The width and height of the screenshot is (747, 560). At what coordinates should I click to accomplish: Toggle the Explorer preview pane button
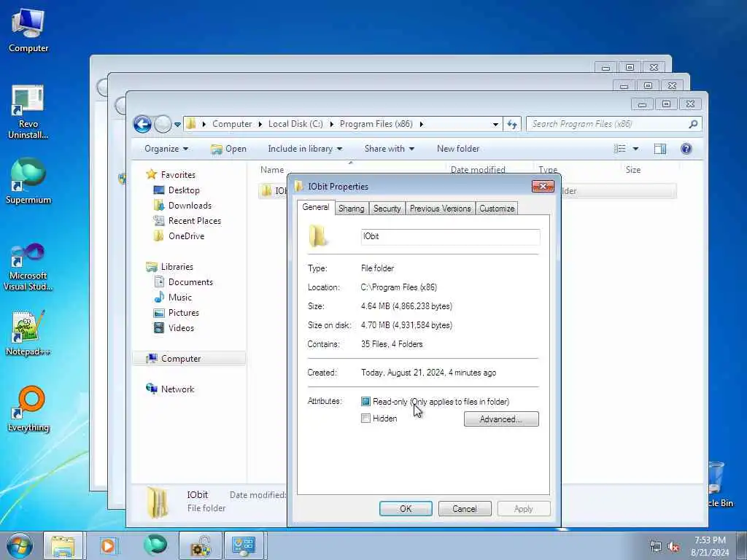659,149
